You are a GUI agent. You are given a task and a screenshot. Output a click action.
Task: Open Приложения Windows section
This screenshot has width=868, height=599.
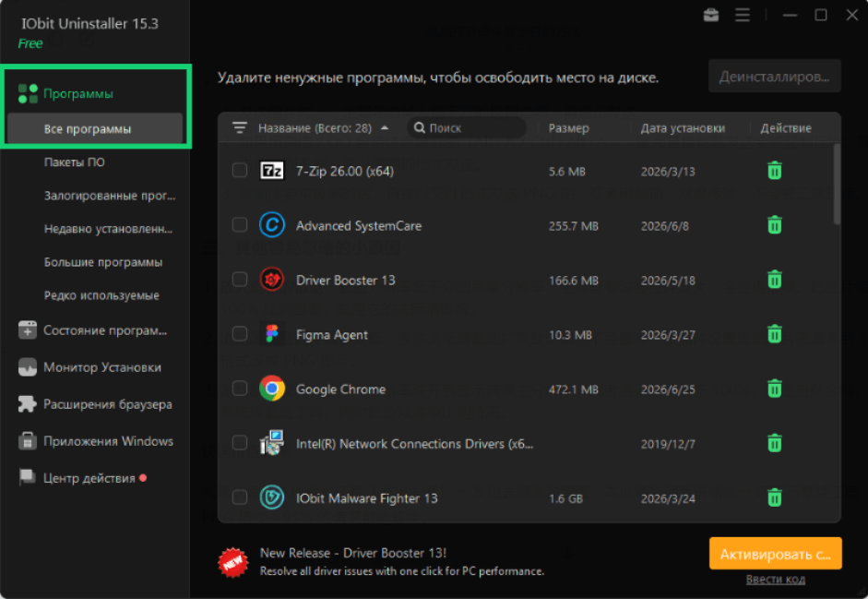(x=109, y=441)
